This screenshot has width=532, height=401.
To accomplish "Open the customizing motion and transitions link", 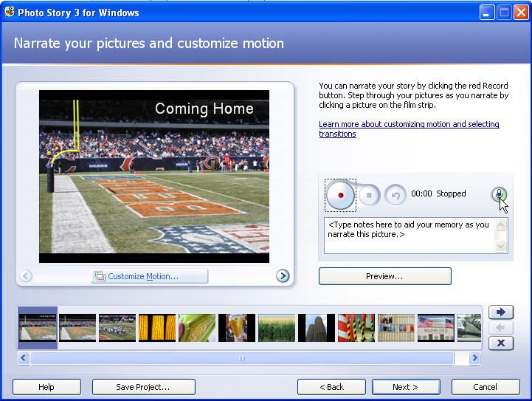I will tap(409, 128).
